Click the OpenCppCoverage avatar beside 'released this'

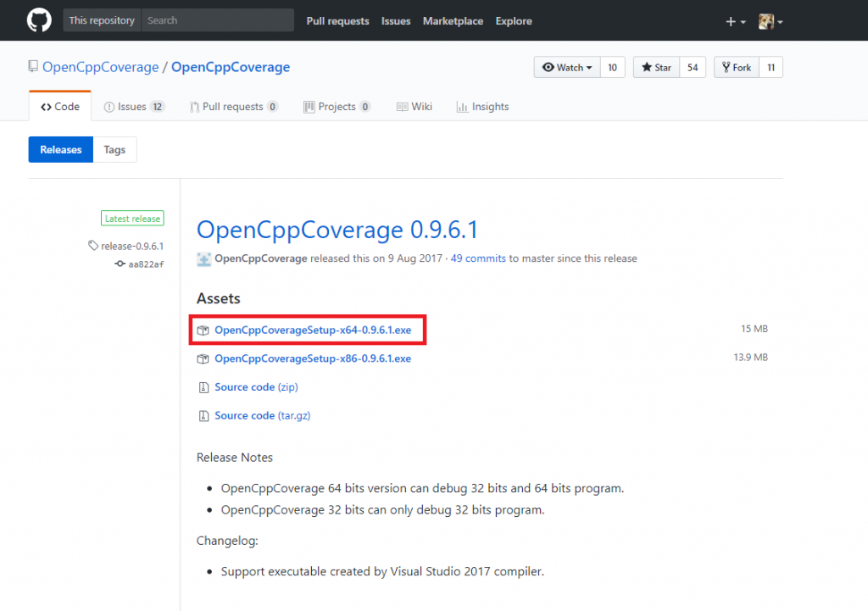(203, 258)
